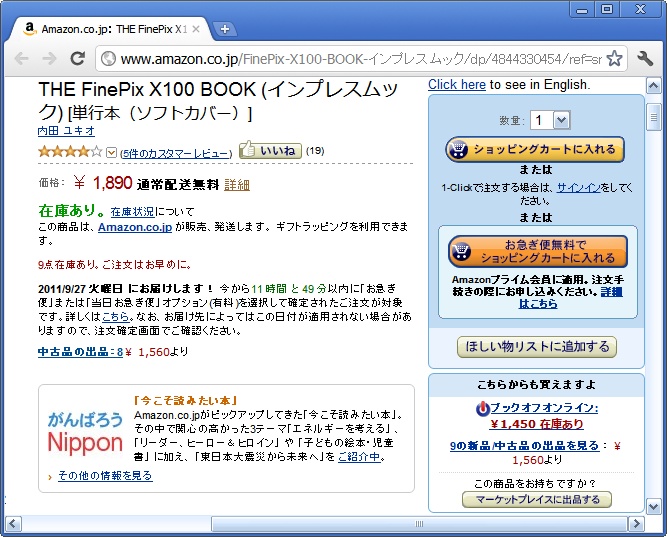Click the browser back arrow

[21, 58]
